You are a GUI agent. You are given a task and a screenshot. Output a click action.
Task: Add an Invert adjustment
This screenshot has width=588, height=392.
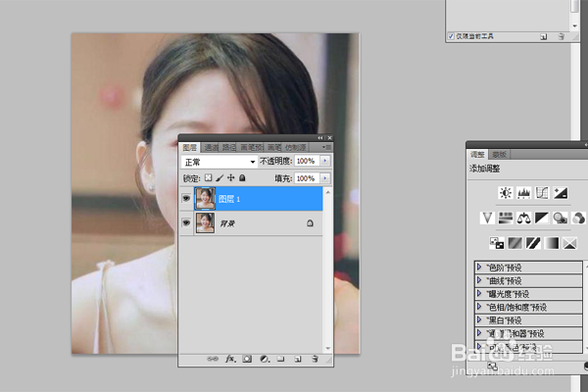click(497, 243)
